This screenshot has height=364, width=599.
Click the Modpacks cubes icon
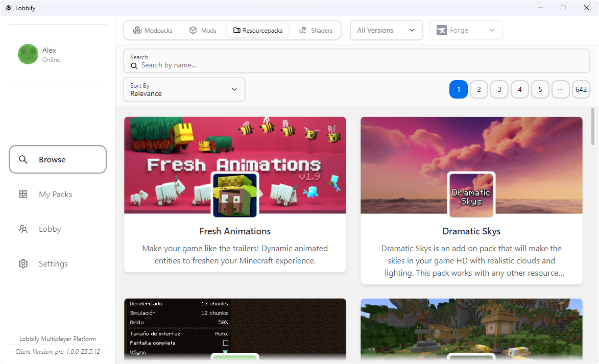click(137, 30)
